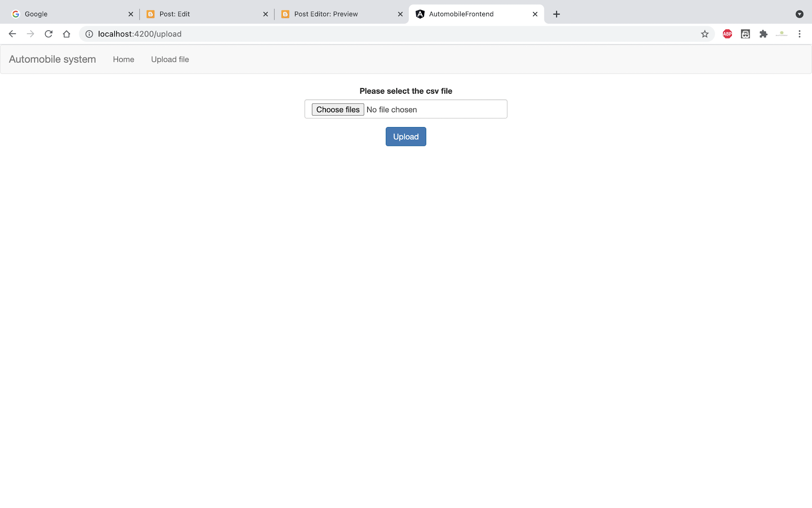Open Chrome's three-dot settings menu
The image size is (812, 508).
point(800,34)
